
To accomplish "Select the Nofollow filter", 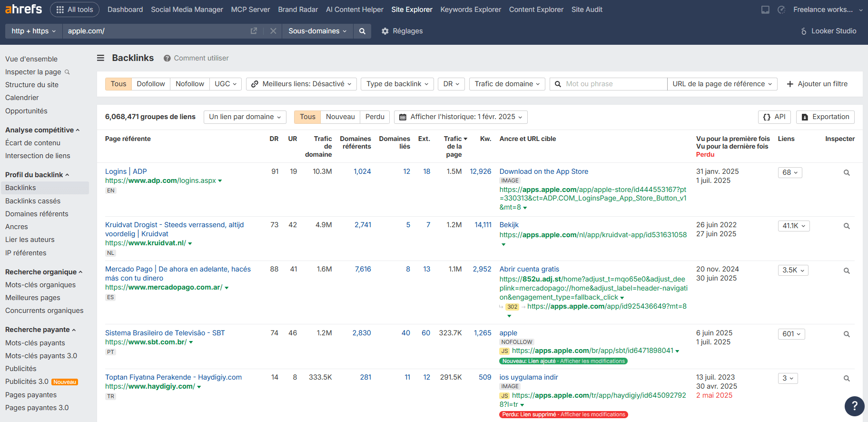I will [190, 84].
